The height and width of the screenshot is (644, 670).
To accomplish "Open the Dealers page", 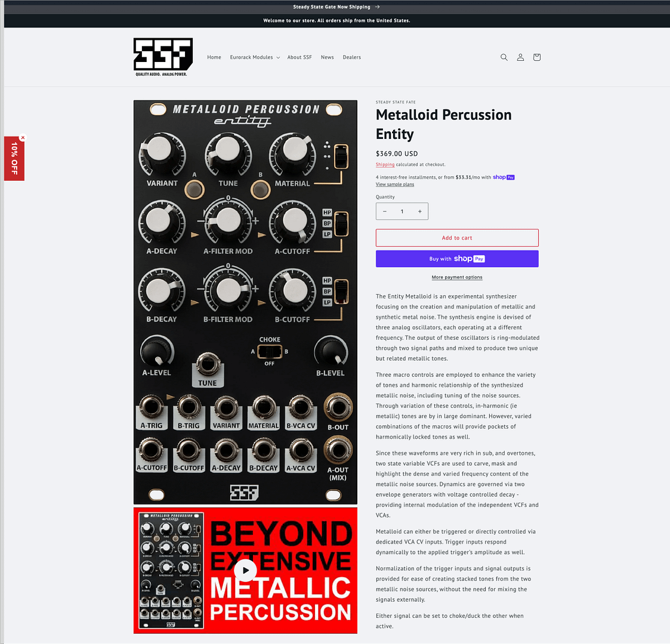I will pyautogui.click(x=351, y=57).
